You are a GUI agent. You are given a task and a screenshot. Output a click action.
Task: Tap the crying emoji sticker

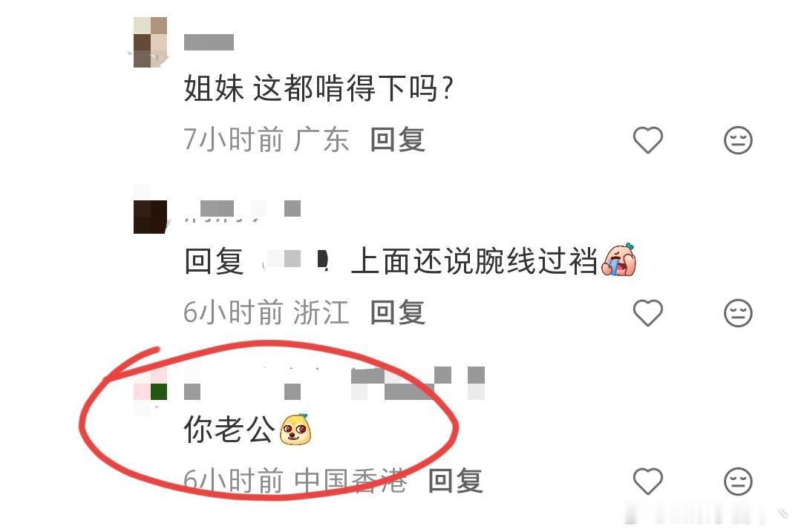coord(618,260)
